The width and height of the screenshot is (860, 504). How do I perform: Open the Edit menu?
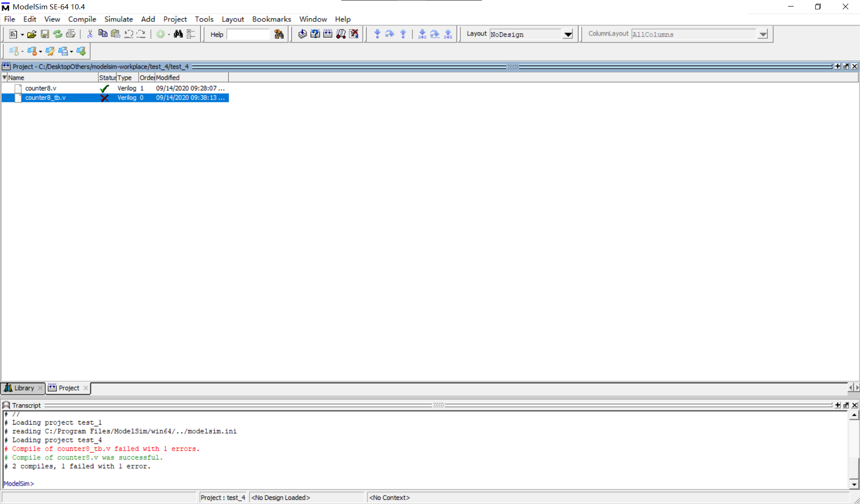pos(29,19)
